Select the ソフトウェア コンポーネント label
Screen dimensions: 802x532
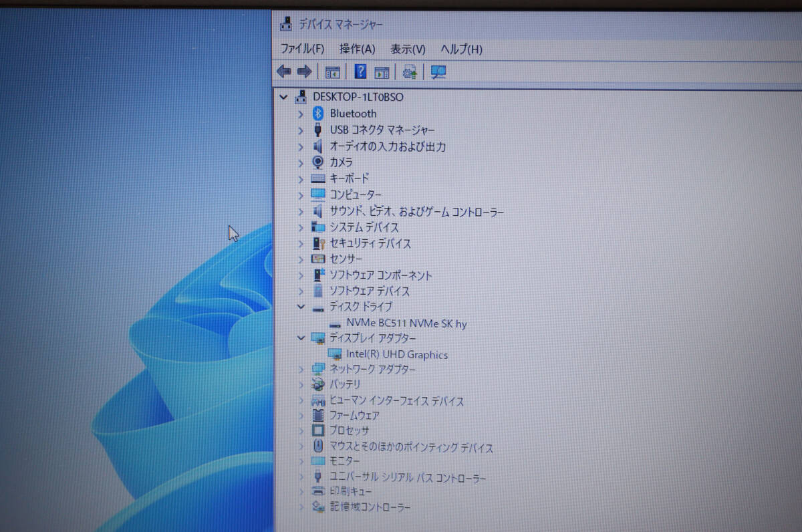point(381,275)
